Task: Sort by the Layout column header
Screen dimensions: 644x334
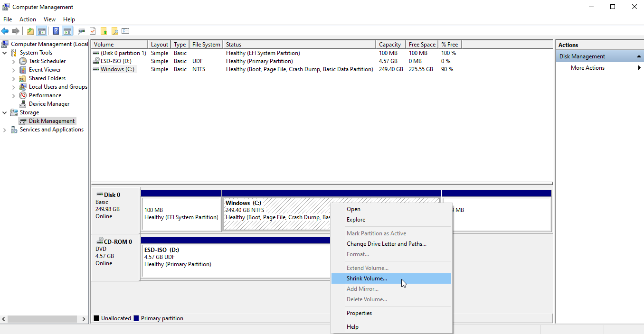Action: coord(160,45)
